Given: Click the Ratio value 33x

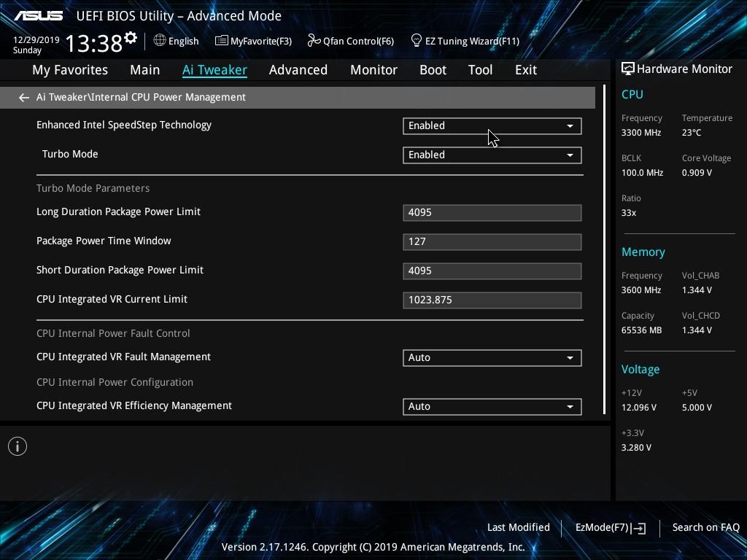Looking at the screenshot, I should point(628,213).
